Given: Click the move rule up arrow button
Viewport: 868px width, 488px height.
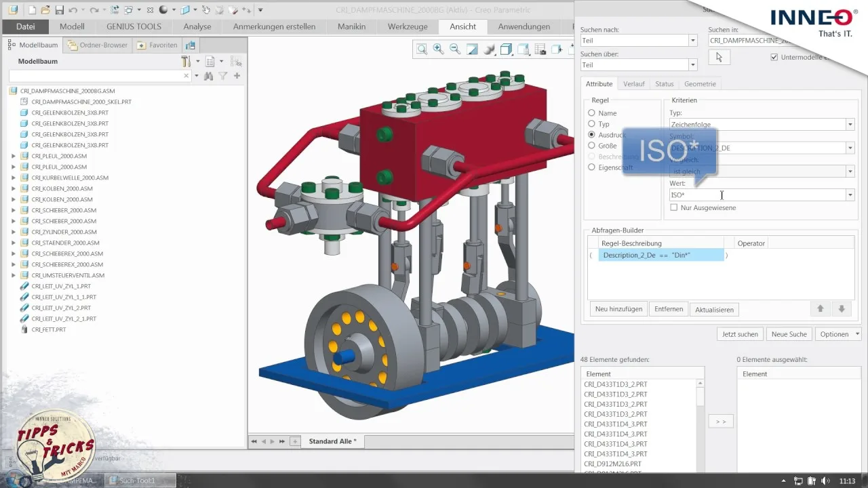Looking at the screenshot, I should [820, 309].
